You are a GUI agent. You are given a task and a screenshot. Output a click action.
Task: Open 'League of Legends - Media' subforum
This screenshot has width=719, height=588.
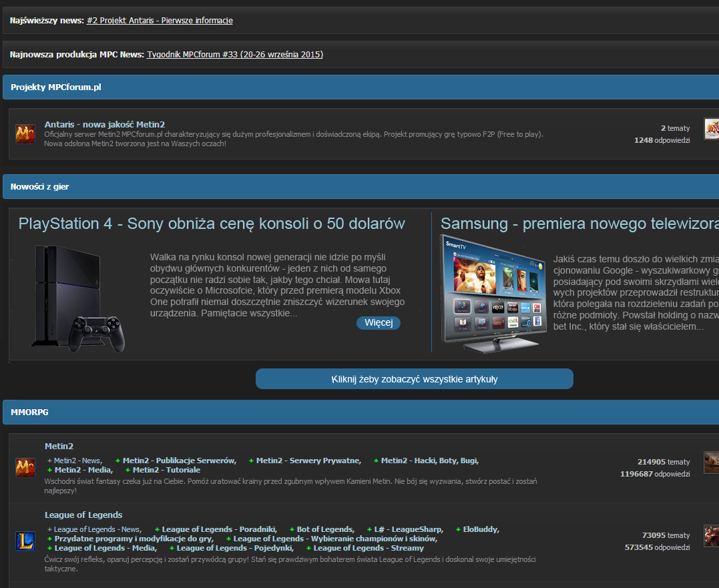point(105,548)
